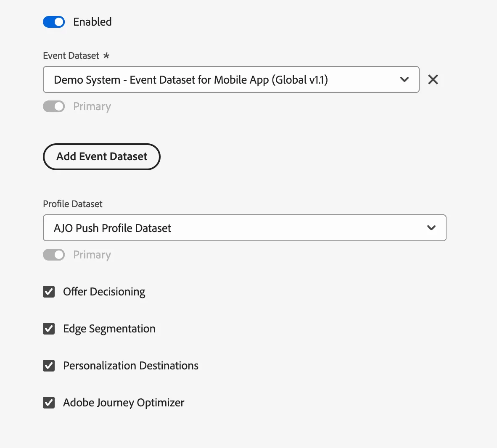The image size is (497, 448).
Task: Click the Edge Segmentation label text
Action: [x=109, y=329]
